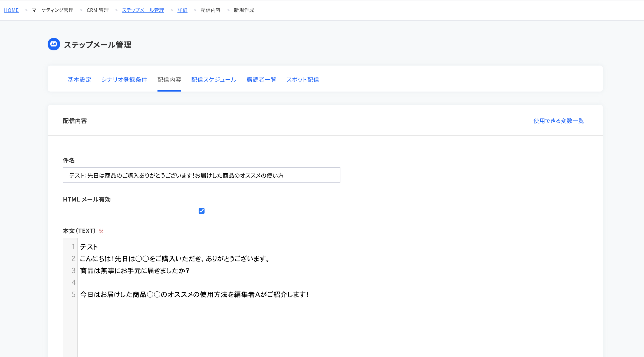This screenshot has height=357, width=644.
Task: Click the 本文(TEXT) field label
Action: coord(79,231)
